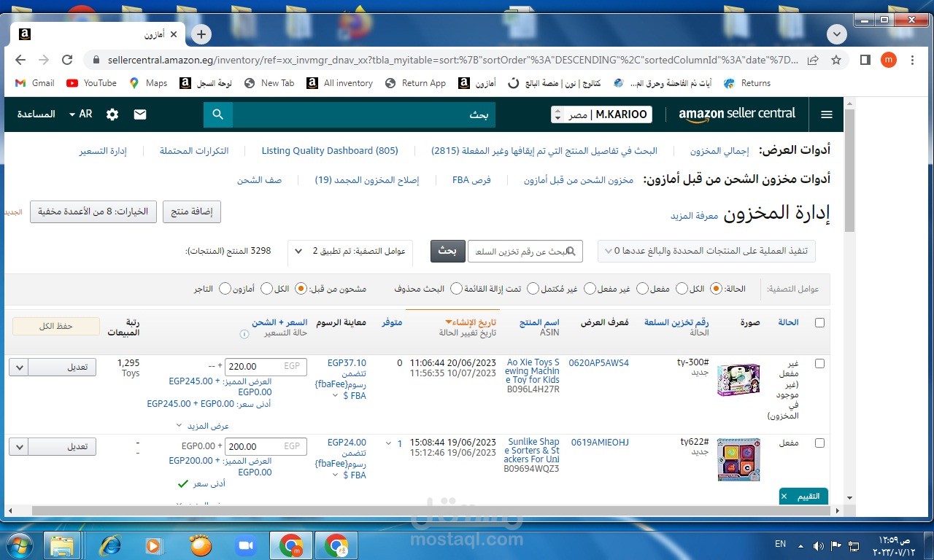Open the messages envelope icon
This screenshot has height=560, width=934.
coord(140,114)
